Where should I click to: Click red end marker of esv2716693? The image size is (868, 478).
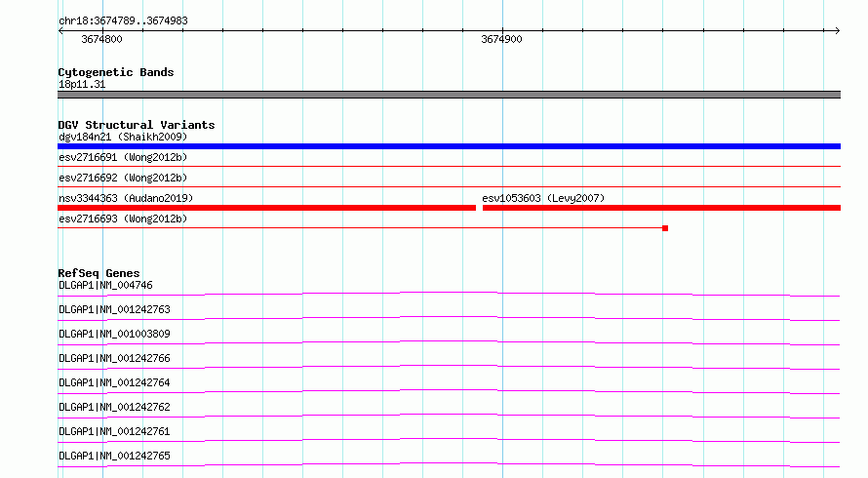[x=665, y=228]
